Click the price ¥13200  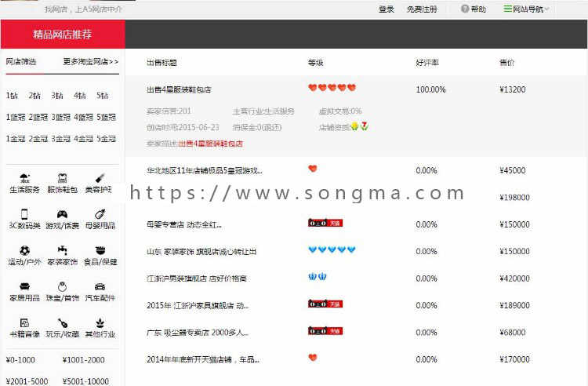pos(513,89)
